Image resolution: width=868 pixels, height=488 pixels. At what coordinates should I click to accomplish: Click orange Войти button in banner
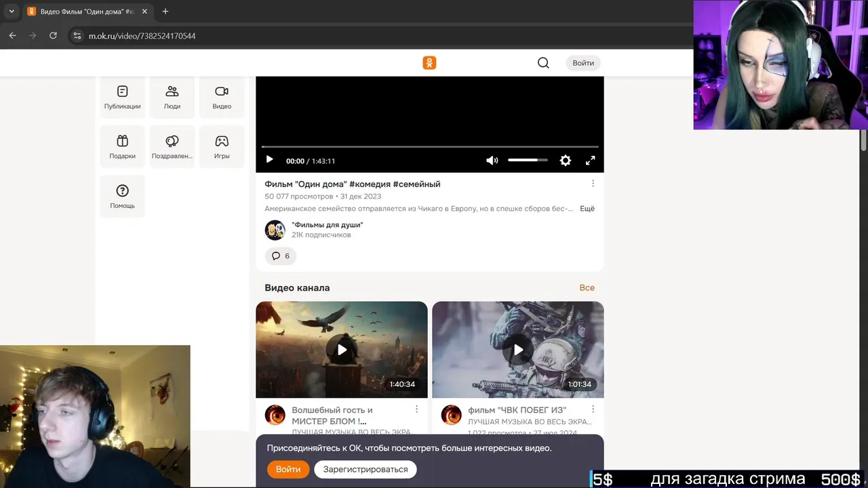288,469
